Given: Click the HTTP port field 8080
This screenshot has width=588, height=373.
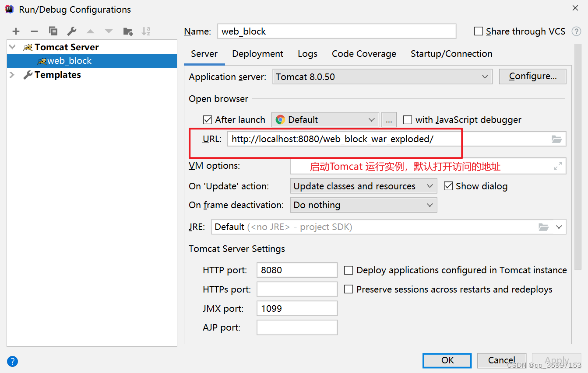Looking at the screenshot, I should click(x=297, y=270).
